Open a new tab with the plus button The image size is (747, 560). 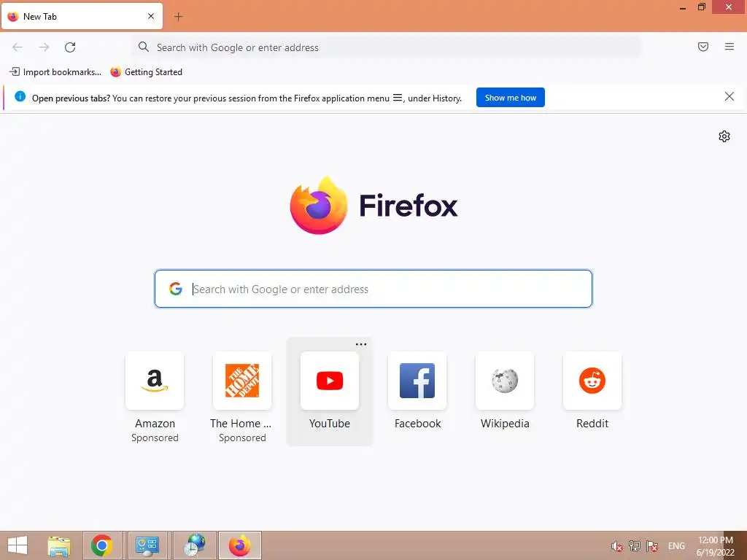click(x=178, y=17)
